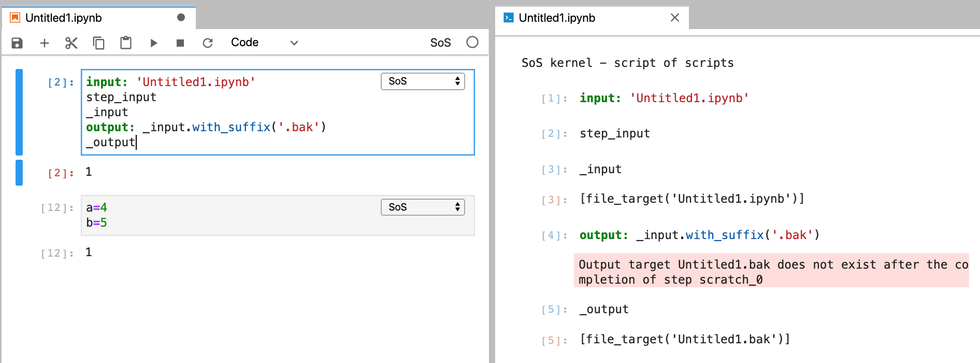Image resolution: width=980 pixels, height=363 pixels.
Task: Click console input line '_output'
Action: [604, 310]
